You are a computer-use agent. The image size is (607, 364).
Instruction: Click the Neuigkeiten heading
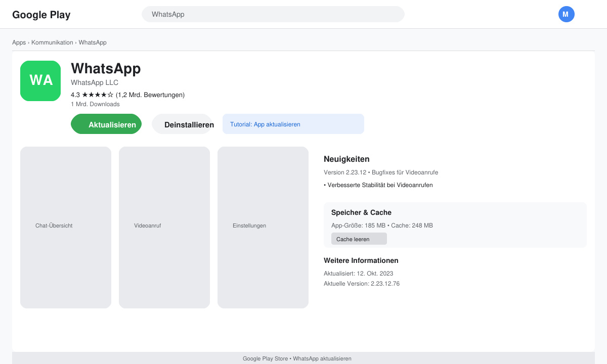pyautogui.click(x=346, y=159)
